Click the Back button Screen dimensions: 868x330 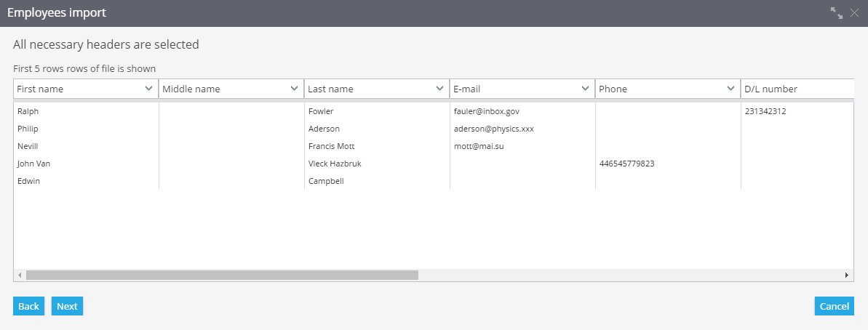pos(29,306)
